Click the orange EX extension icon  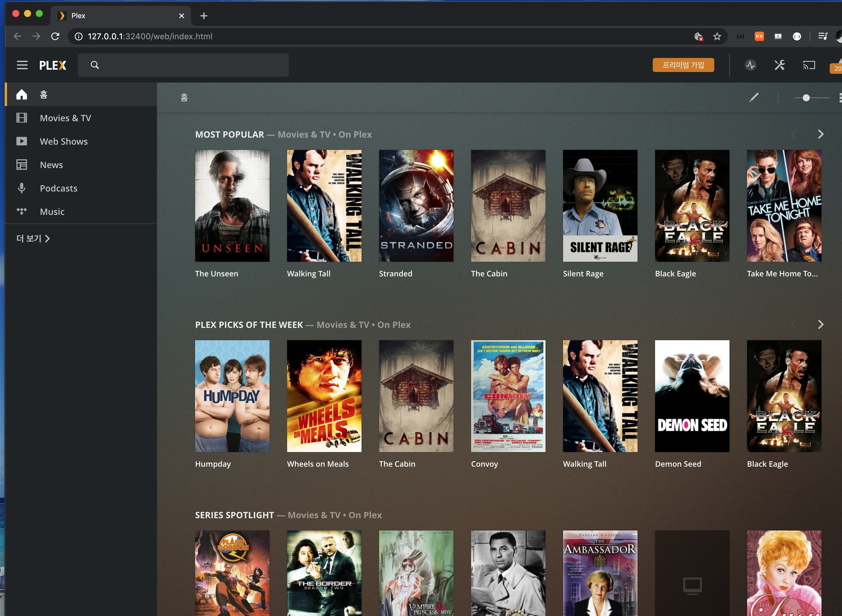pyautogui.click(x=759, y=37)
